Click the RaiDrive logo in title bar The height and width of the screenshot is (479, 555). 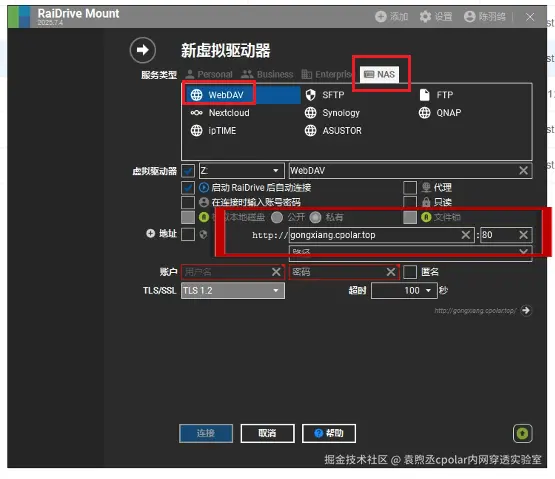pos(19,16)
